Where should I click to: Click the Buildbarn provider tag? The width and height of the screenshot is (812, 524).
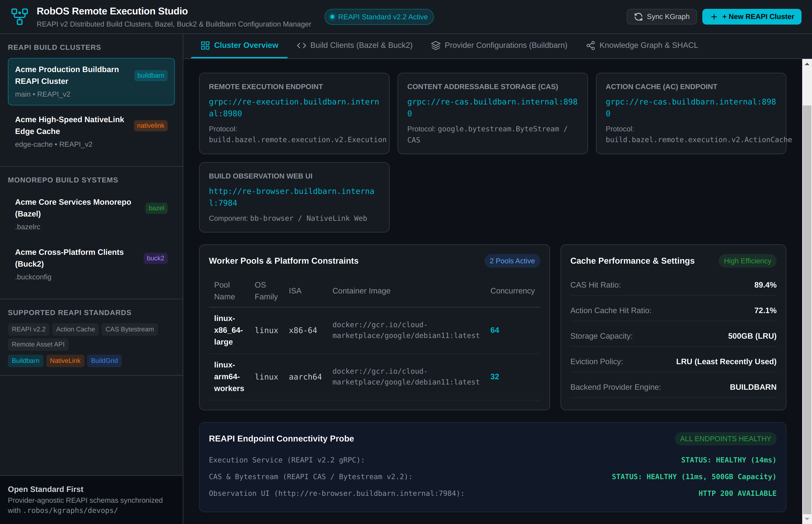(x=26, y=361)
